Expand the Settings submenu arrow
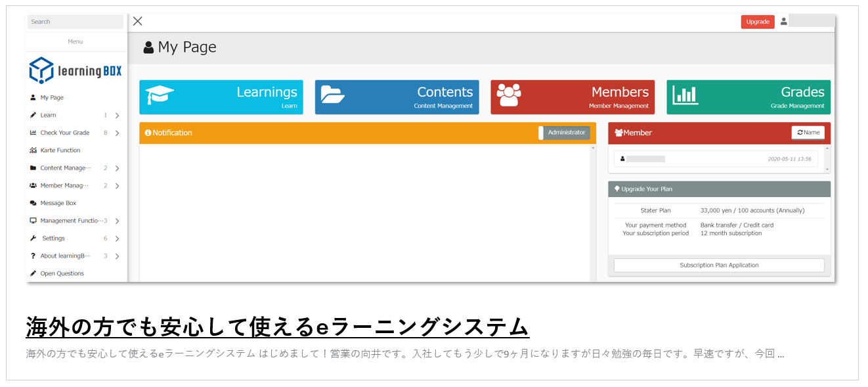Screen dimensions: 868x387 (x=117, y=239)
